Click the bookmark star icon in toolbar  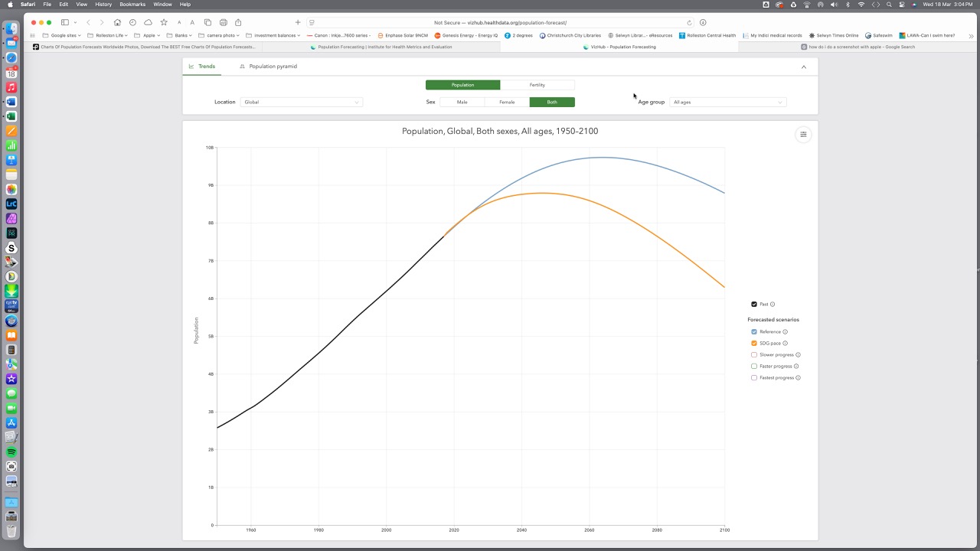[x=163, y=22]
